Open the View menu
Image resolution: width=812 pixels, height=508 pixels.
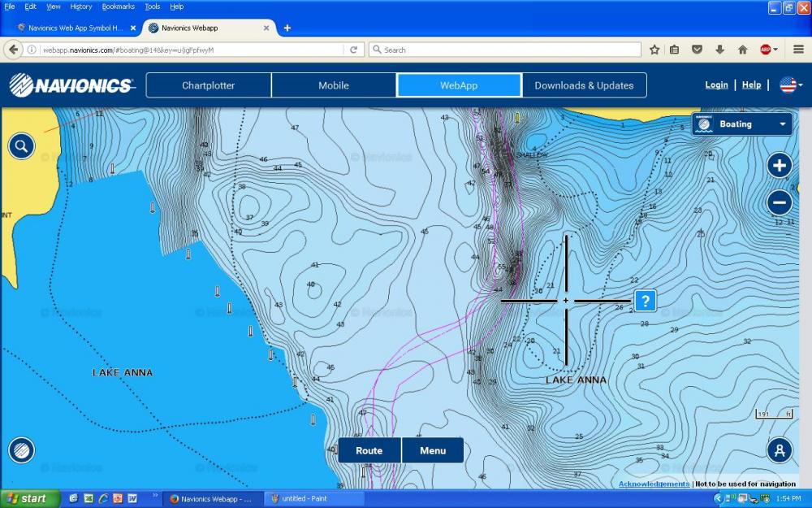point(54,7)
